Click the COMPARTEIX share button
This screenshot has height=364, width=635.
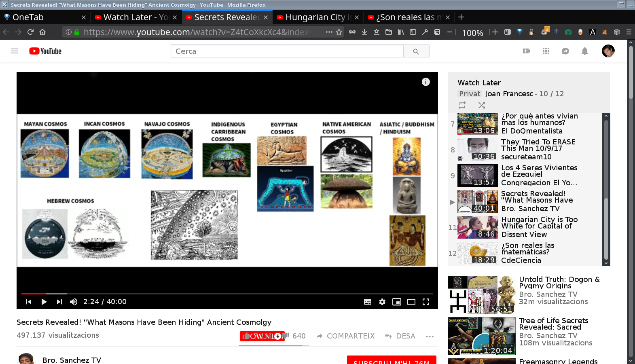point(345,336)
